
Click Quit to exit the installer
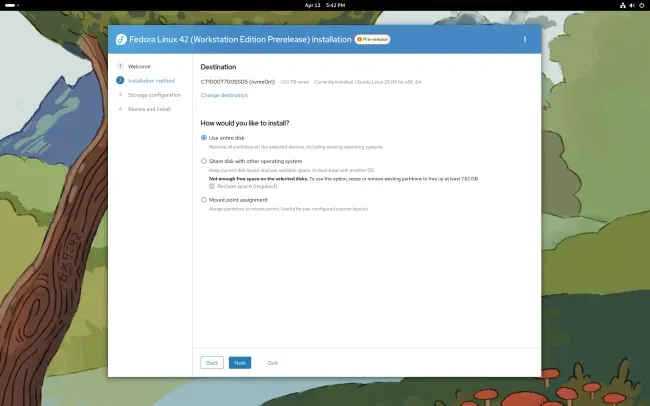pos(272,363)
